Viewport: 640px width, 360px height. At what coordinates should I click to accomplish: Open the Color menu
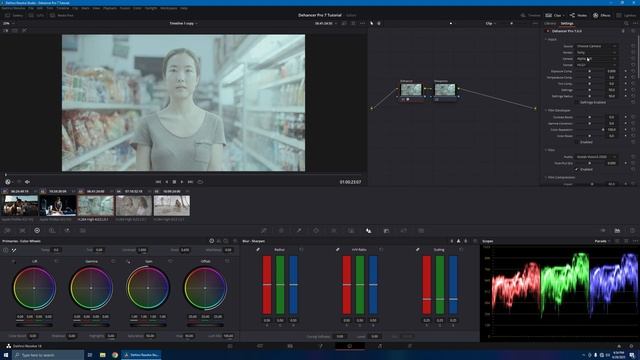pyautogui.click(x=137, y=8)
